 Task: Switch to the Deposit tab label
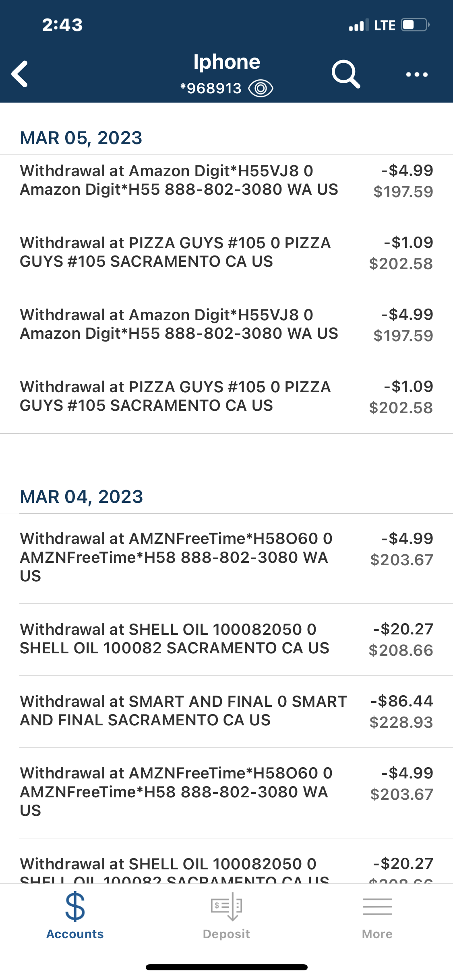point(226,934)
